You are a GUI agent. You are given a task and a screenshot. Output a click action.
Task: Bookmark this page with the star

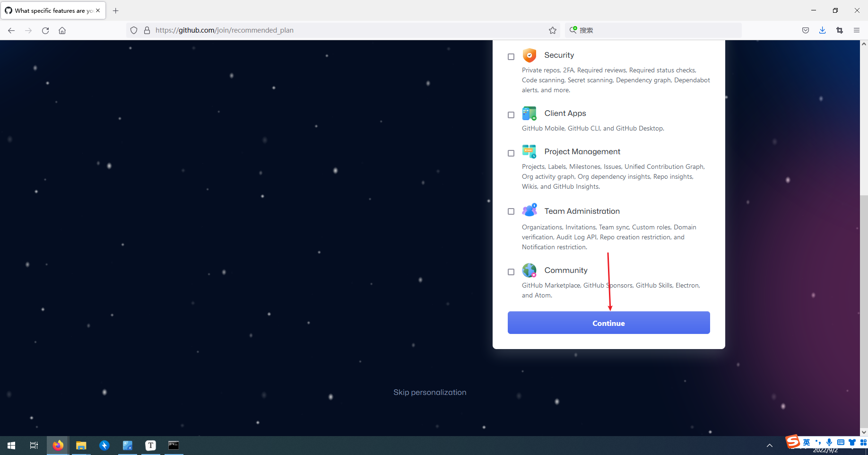(x=553, y=30)
